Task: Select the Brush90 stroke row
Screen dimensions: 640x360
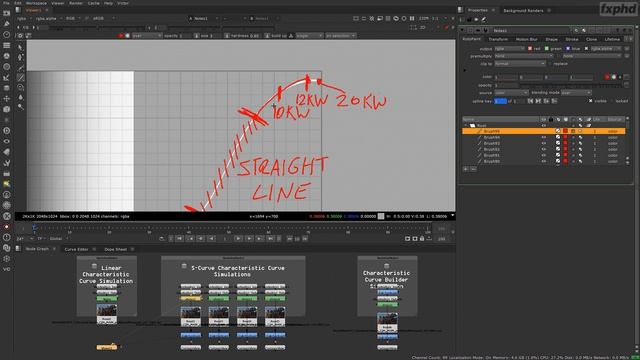Action: coord(544,161)
